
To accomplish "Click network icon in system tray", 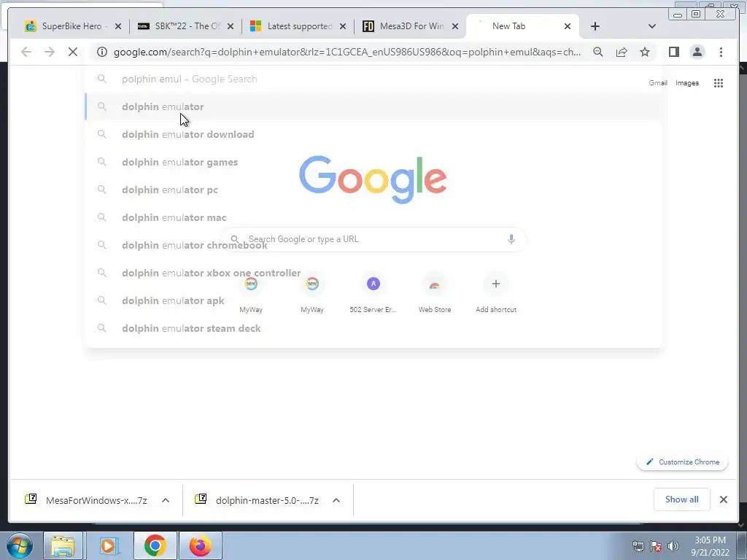I will pos(638,546).
